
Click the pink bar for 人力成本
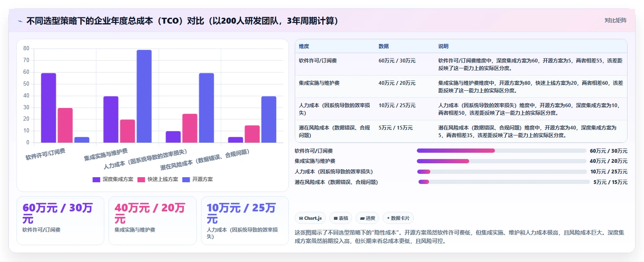[190, 128]
